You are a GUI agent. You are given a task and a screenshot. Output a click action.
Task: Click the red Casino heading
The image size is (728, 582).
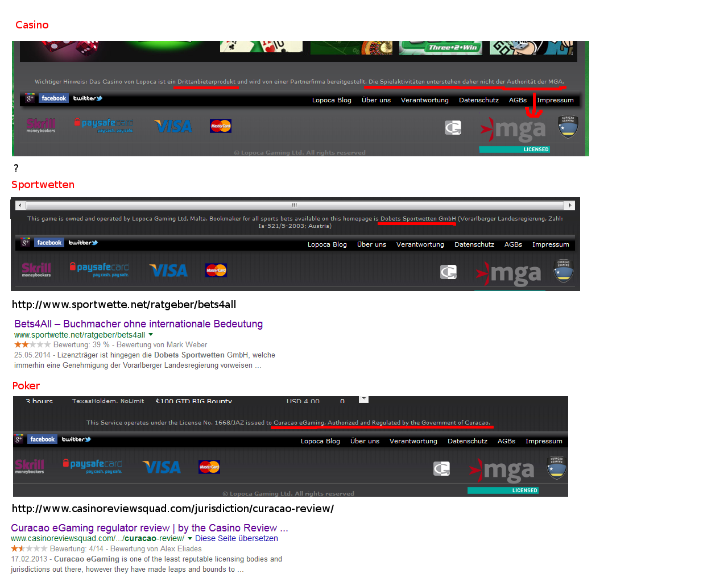tap(32, 25)
